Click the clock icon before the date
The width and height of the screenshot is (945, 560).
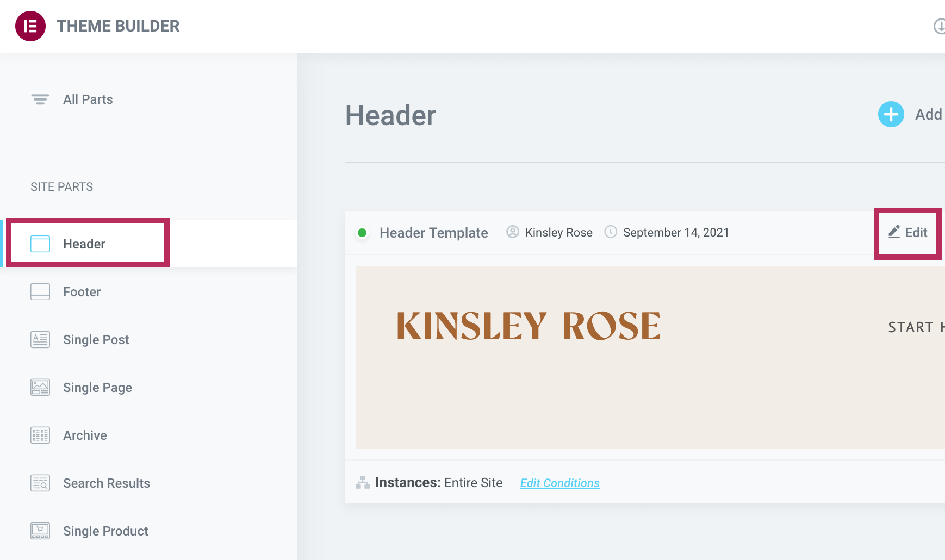(x=610, y=232)
